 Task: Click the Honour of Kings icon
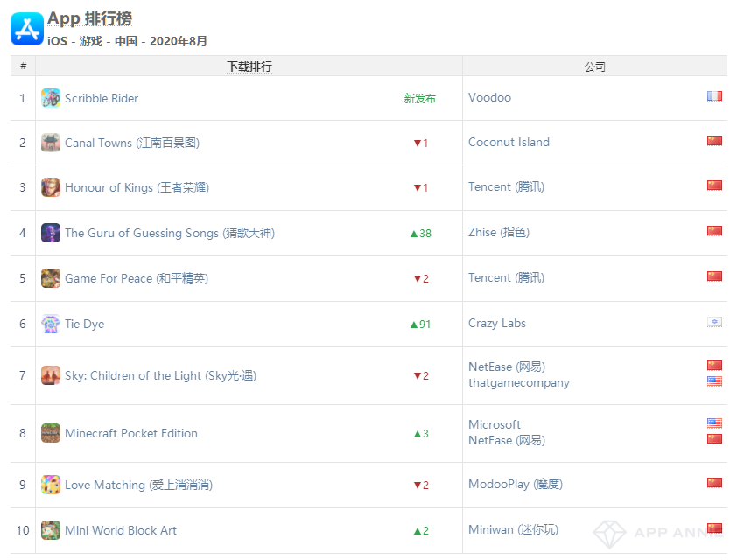(x=51, y=187)
